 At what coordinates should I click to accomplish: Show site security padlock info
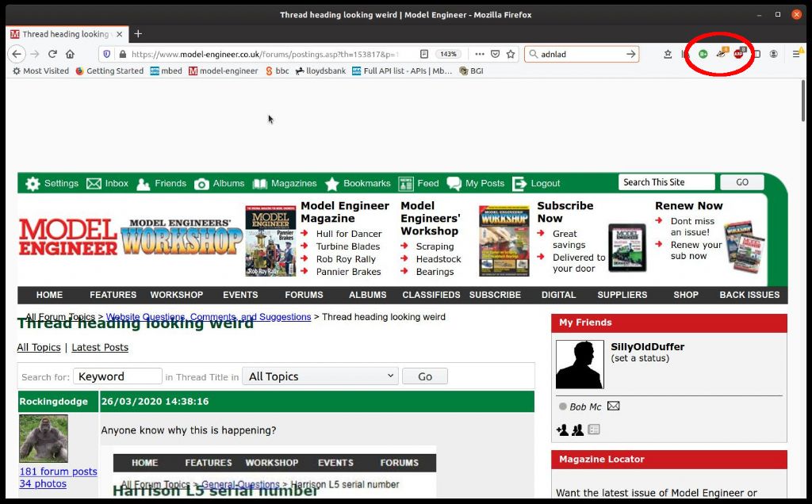coord(122,54)
